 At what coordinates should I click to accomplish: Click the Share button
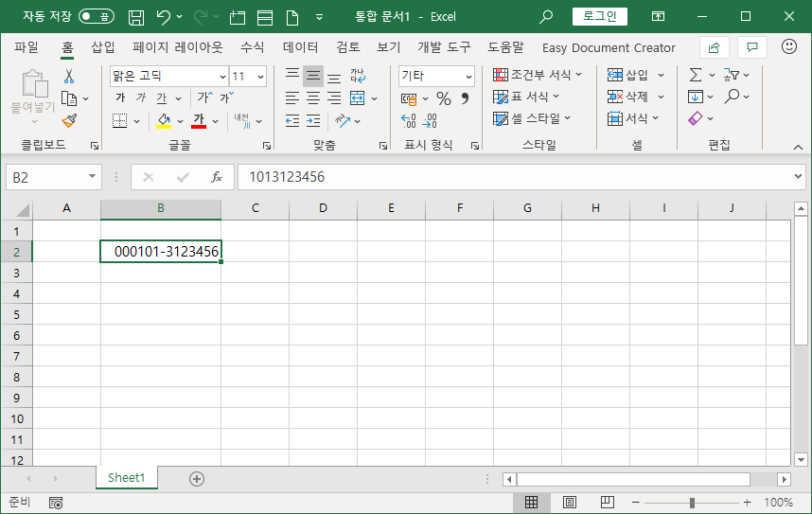click(x=715, y=47)
